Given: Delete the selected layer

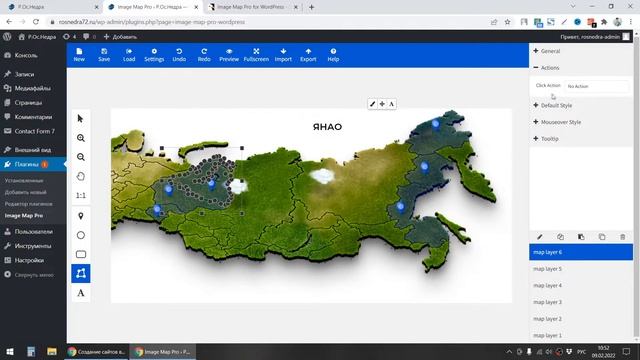Looking at the screenshot, I should (x=623, y=237).
